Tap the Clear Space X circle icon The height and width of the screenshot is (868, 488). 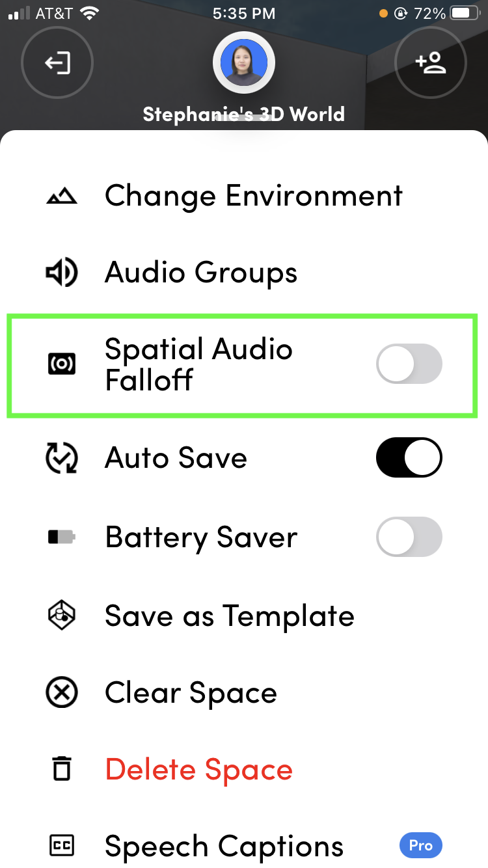click(62, 692)
